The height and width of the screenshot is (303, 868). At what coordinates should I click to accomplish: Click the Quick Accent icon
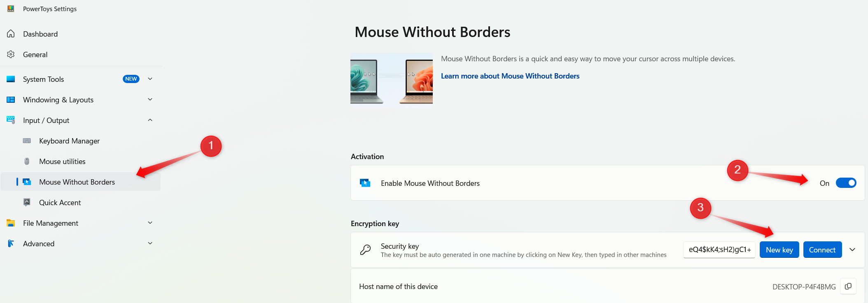point(27,202)
